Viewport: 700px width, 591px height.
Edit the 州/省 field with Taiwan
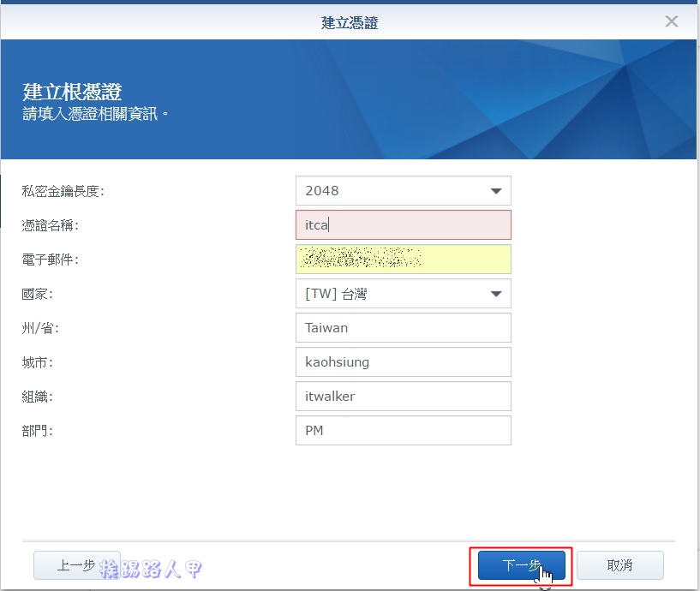click(x=404, y=328)
